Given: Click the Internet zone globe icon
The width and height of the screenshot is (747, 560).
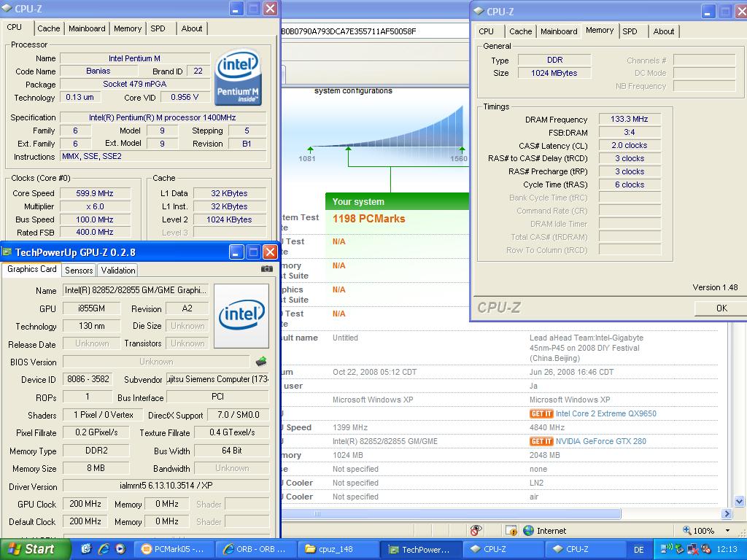Looking at the screenshot, I should tap(528, 530).
